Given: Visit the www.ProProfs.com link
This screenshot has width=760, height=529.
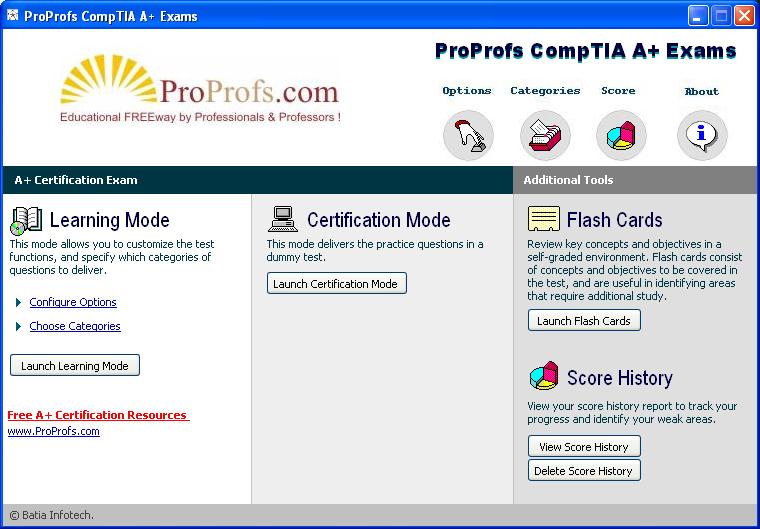Looking at the screenshot, I should tap(54, 431).
